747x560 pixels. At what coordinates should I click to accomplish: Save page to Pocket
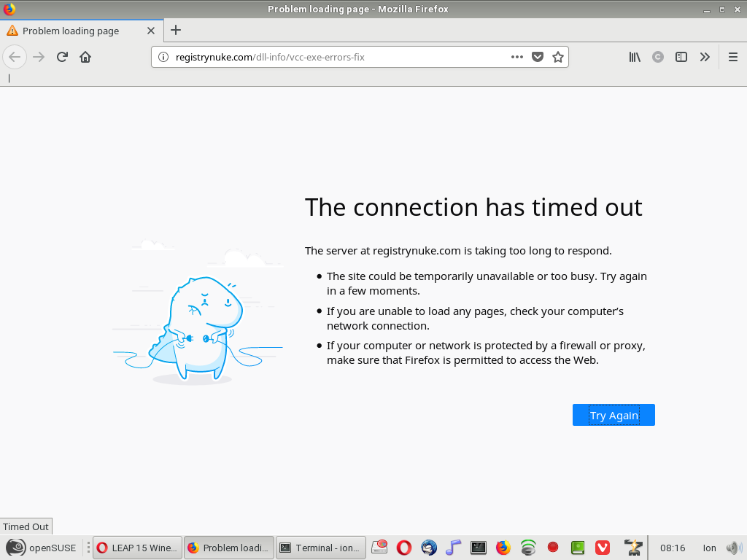coord(538,57)
